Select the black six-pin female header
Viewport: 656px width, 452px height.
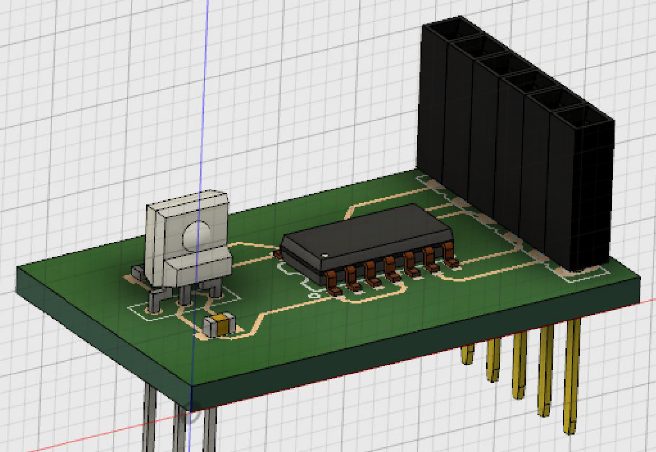[x=517, y=142]
